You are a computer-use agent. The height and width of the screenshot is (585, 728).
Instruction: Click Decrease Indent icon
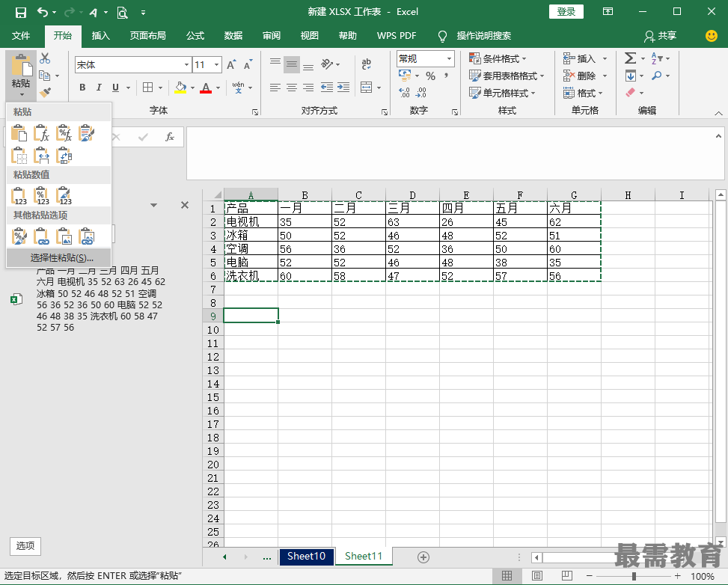click(x=327, y=88)
